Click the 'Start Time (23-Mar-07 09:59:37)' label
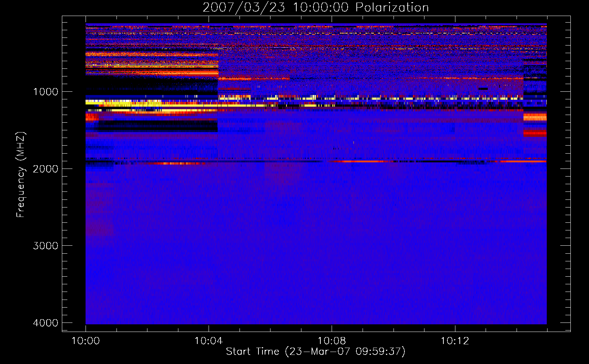 316,352
